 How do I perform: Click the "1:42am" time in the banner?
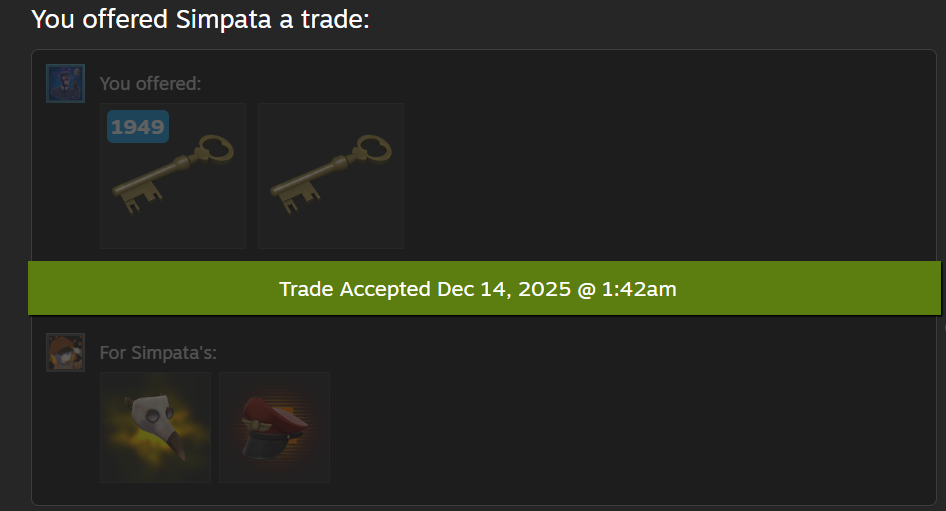(x=639, y=289)
